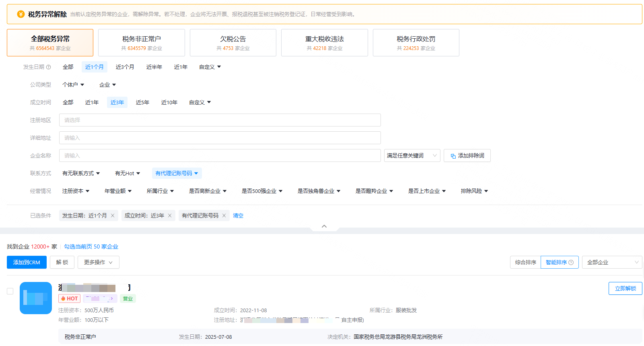This screenshot has height=346, width=644.
Task: Open the 全部企业 dropdown selector
Action: 611,263
